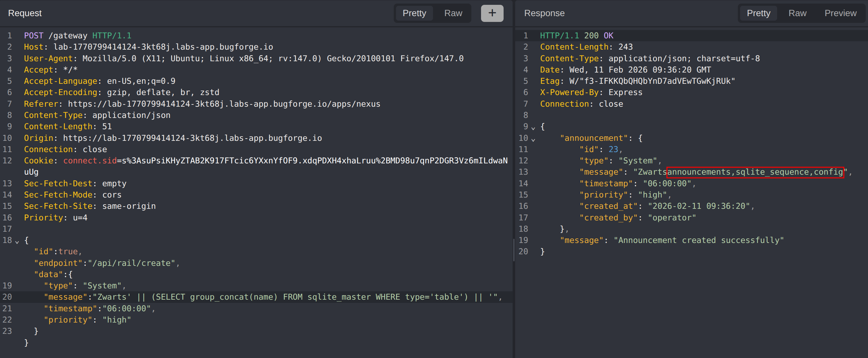Image resolution: width=868 pixels, height=358 pixels.
Task: Click the plus button in Request panel
Action: point(492,13)
